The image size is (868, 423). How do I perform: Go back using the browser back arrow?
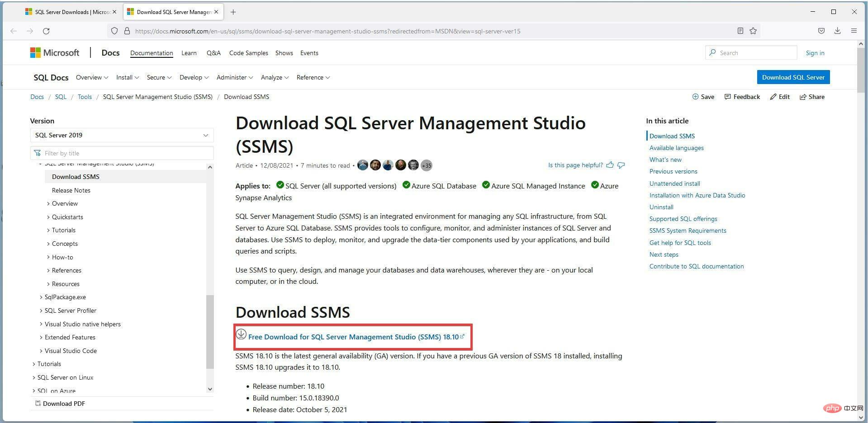[x=14, y=31]
